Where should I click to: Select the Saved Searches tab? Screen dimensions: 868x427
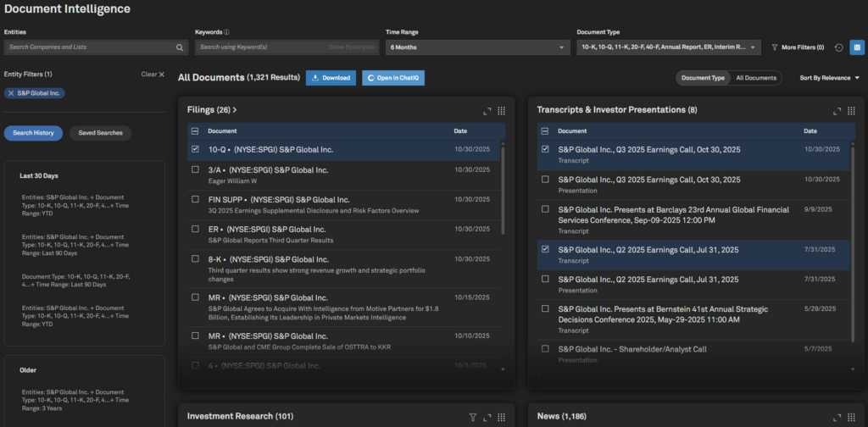100,133
